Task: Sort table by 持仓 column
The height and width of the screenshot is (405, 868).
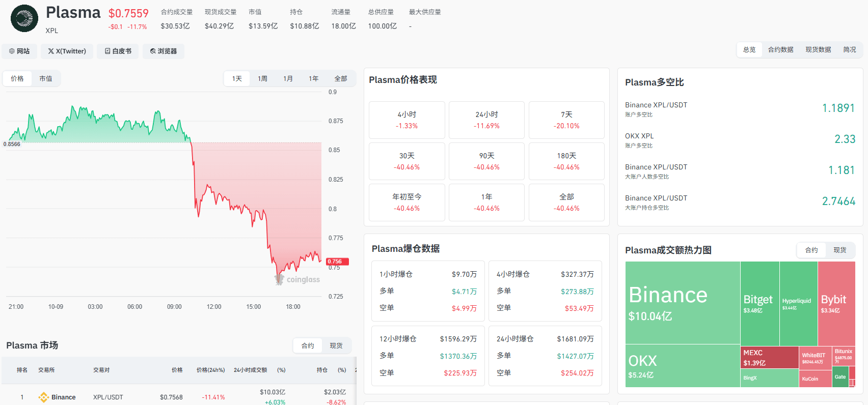Action: [x=322, y=370]
